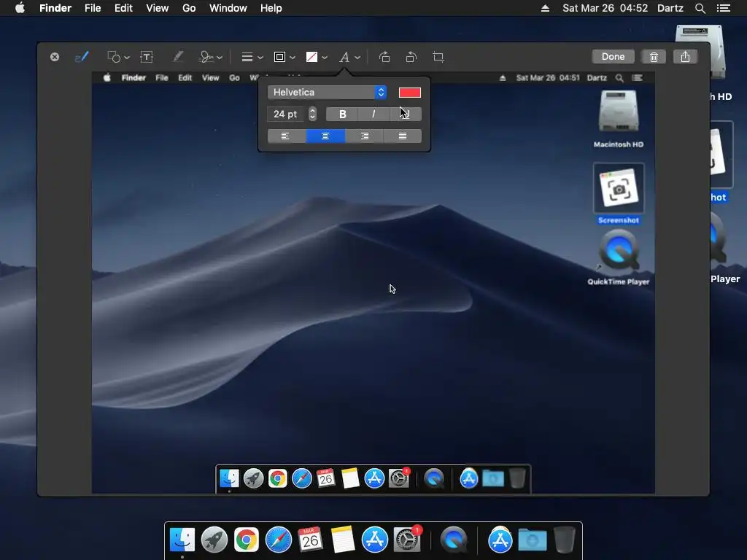Rotate the screenshot left
747x560 pixels.
384,57
